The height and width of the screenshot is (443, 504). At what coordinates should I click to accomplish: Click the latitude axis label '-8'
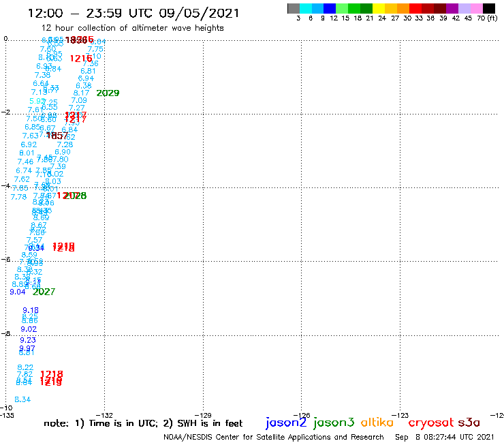point(5,333)
